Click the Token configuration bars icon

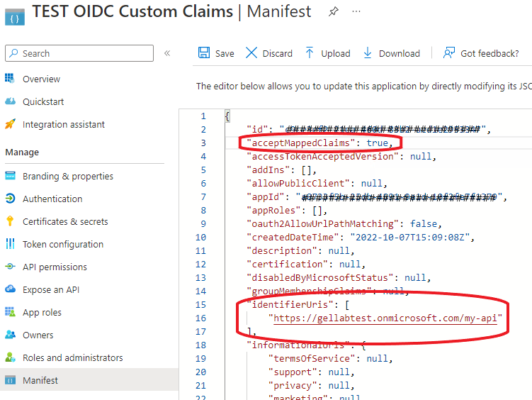[x=10, y=244]
